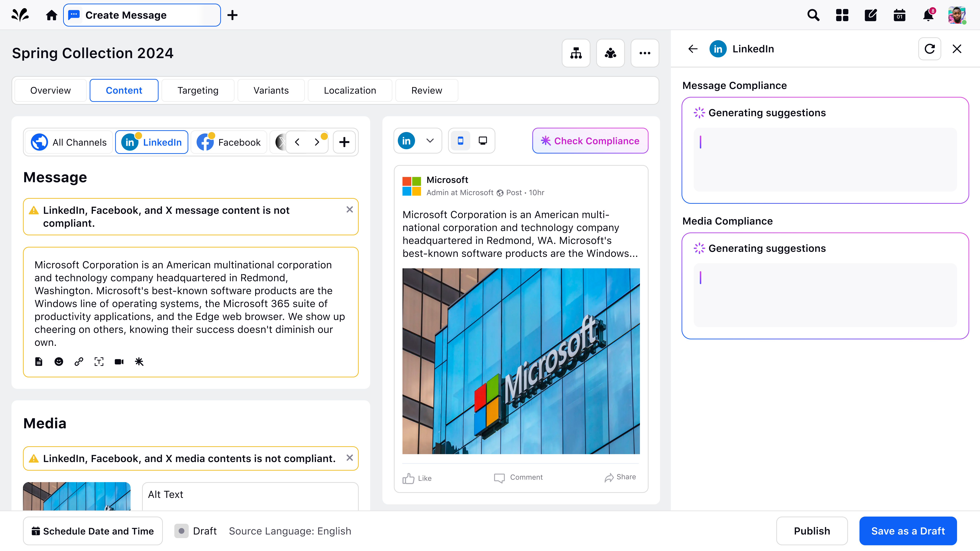This screenshot has height=551, width=980.
Task: Click the Check Compliance button
Action: point(590,141)
